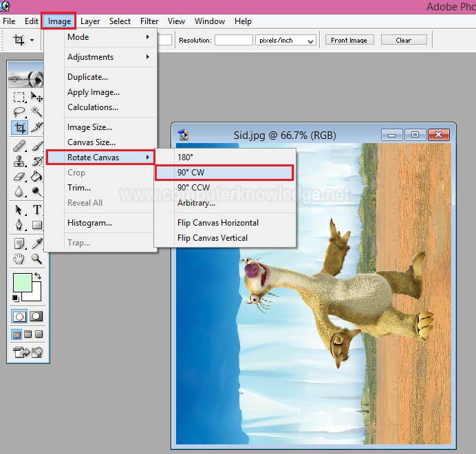Open the View menu
Viewport: 476px width, 454px height.
click(x=176, y=21)
